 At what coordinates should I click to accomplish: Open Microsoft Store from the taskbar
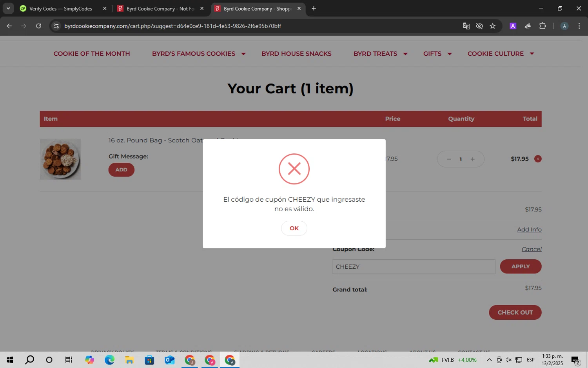(149, 360)
